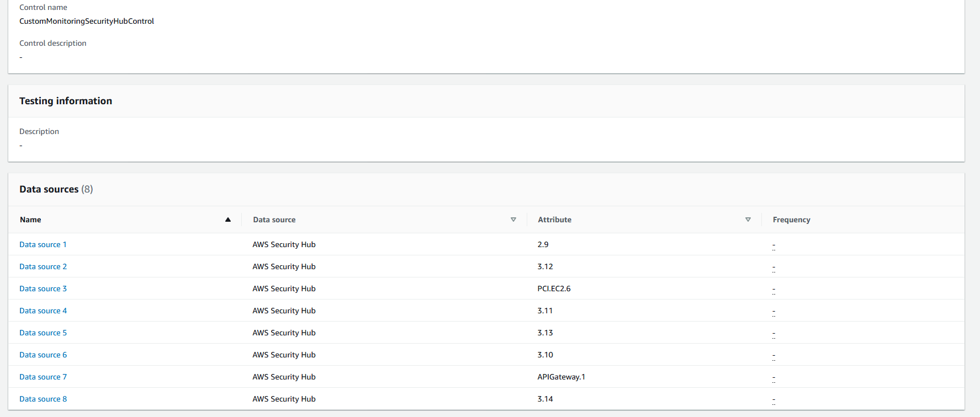Click the Frequency column header
This screenshot has height=417, width=980.
[792, 220]
